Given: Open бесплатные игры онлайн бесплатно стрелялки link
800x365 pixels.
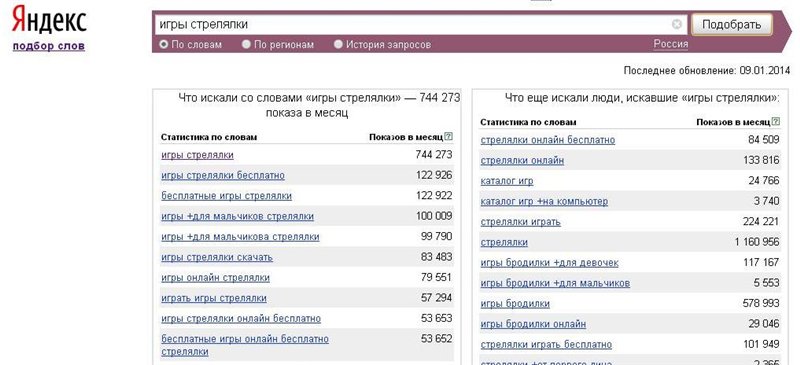Looking at the screenshot, I should coord(245,345).
